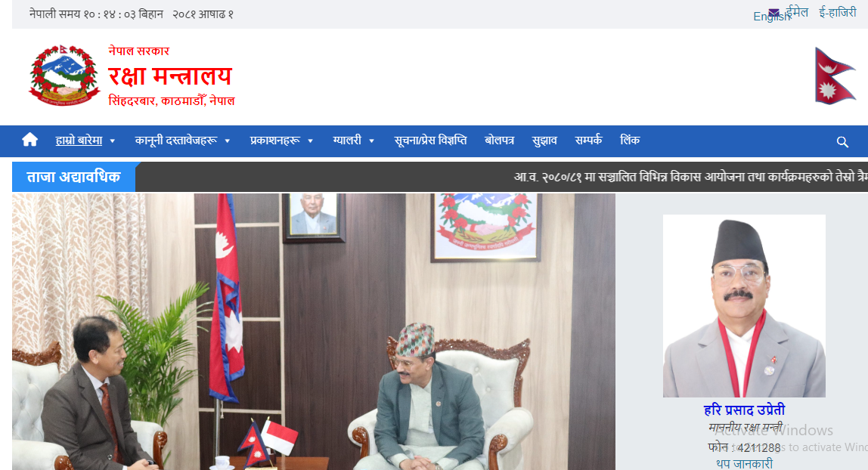
Task: Click the home icon in navigation bar
Action: [x=30, y=141]
